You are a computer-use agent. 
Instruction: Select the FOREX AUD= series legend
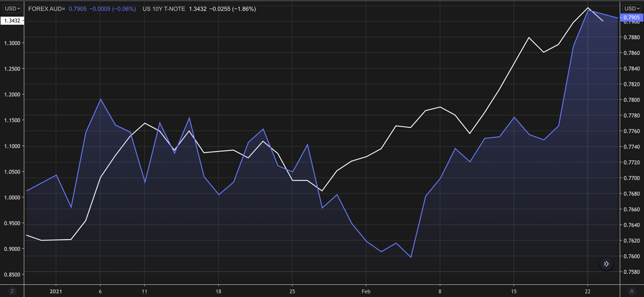point(47,9)
